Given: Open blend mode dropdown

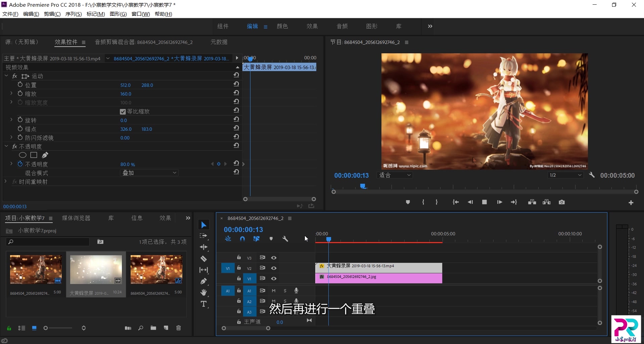Looking at the screenshot, I should (x=149, y=173).
